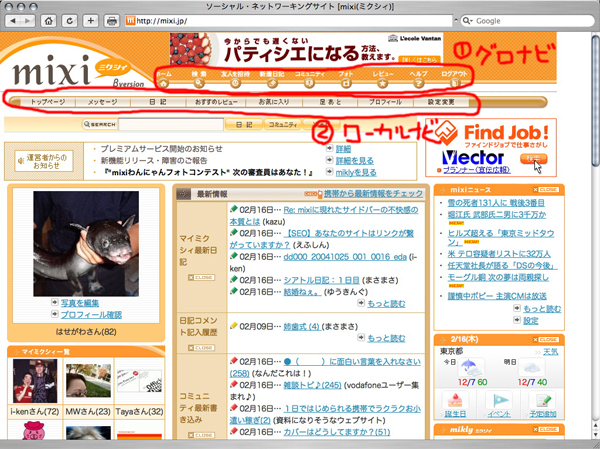Select the 日記 tab in local navigation
The height and width of the screenshot is (449, 600).
click(x=158, y=102)
